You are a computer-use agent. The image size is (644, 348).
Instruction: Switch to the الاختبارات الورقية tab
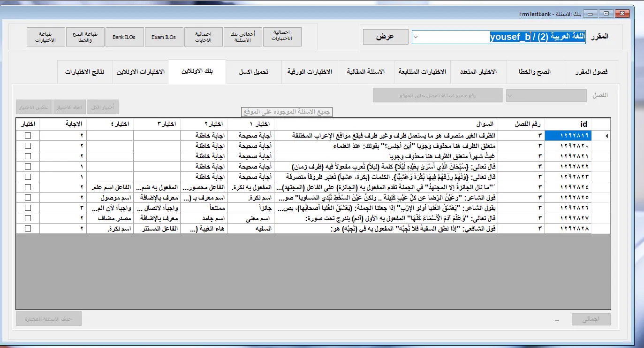tap(310, 72)
